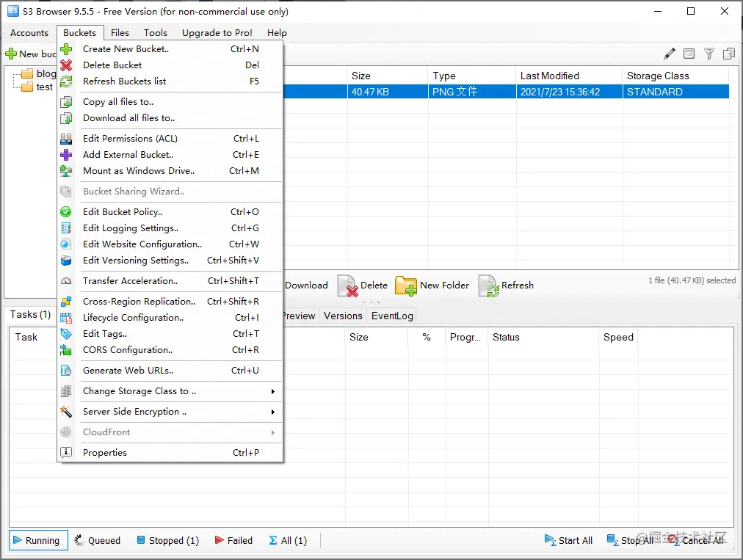Click the STANDARD storage class cell
This screenshot has width=743, height=560.
675,92
